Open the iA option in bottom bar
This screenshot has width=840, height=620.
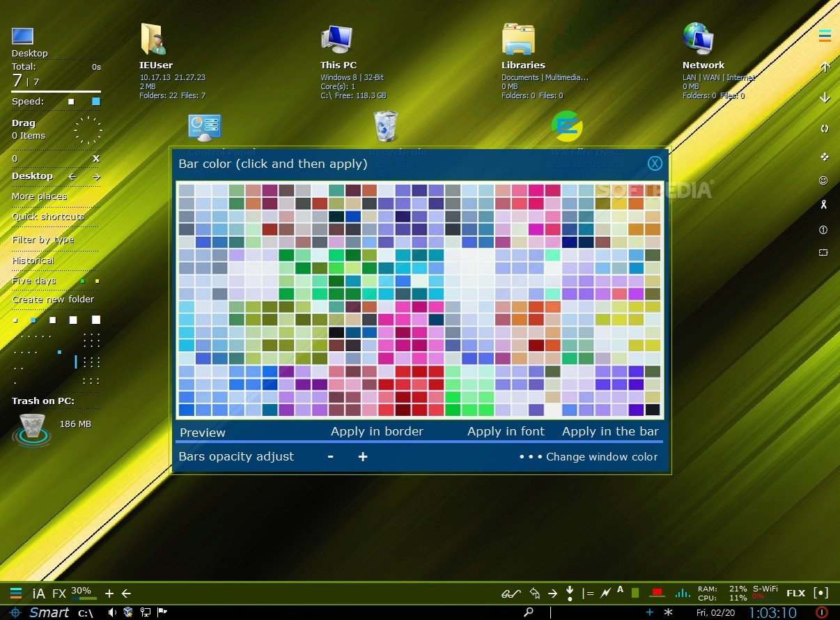point(38,594)
